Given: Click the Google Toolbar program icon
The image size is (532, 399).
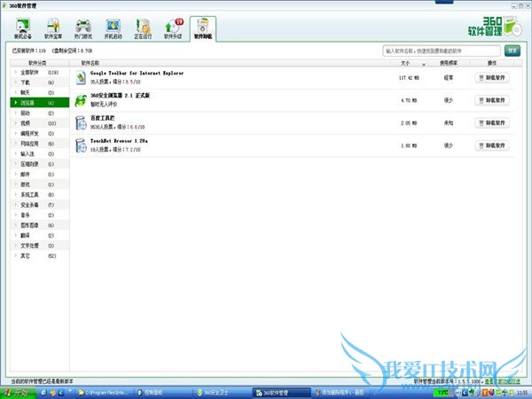Looking at the screenshot, I should (81, 78).
